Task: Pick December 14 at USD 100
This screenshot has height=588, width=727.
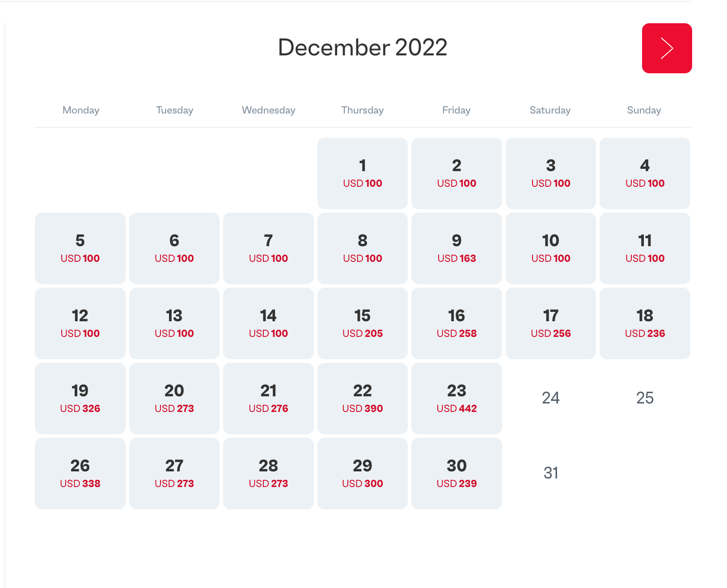Action: point(268,323)
